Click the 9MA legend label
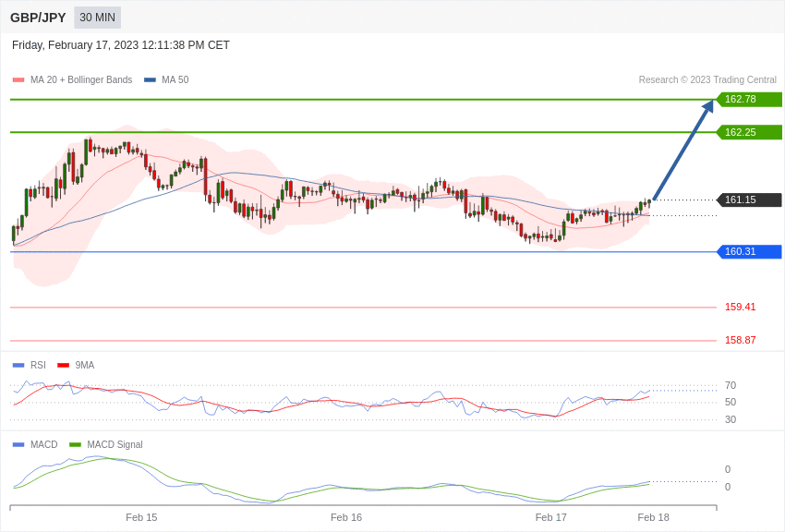 85,365
